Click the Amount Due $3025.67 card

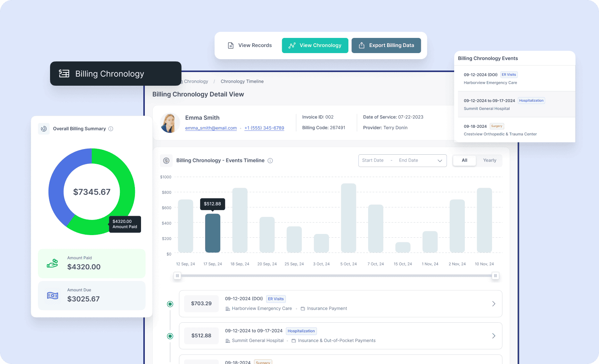click(92, 296)
